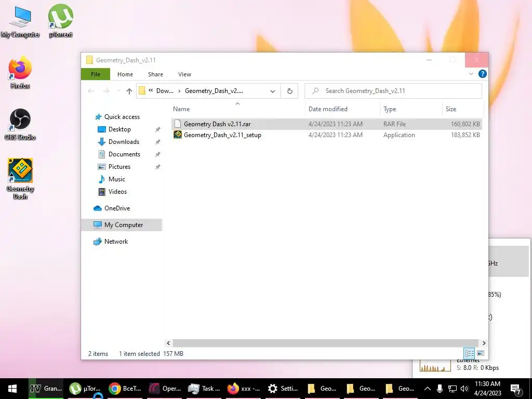Click Geometry_Dash_v2... breadcrumb segment
The width and height of the screenshot is (532, 399).
214,91
